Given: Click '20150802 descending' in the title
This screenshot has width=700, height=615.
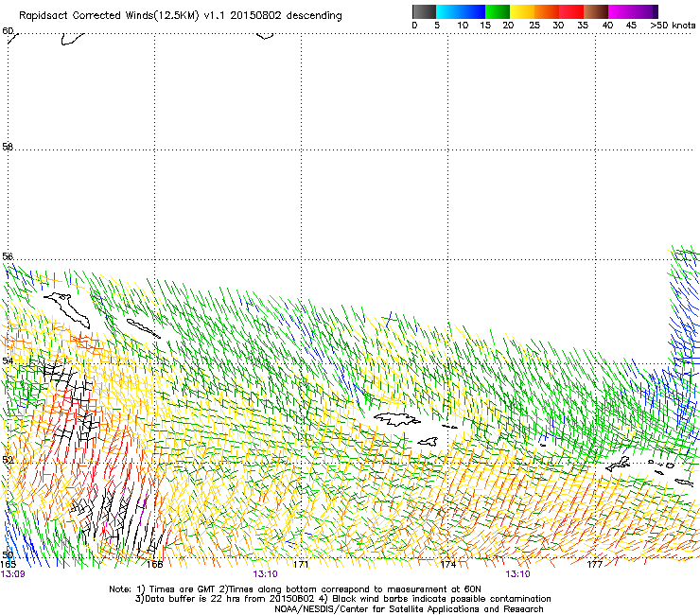Looking at the screenshot, I should pyautogui.click(x=286, y=16).
